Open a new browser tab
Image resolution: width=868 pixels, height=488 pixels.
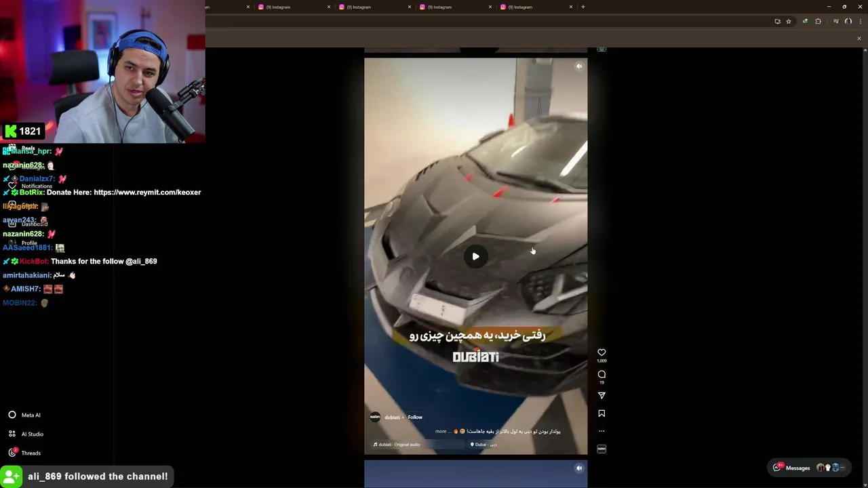click(x=583, y=7)
